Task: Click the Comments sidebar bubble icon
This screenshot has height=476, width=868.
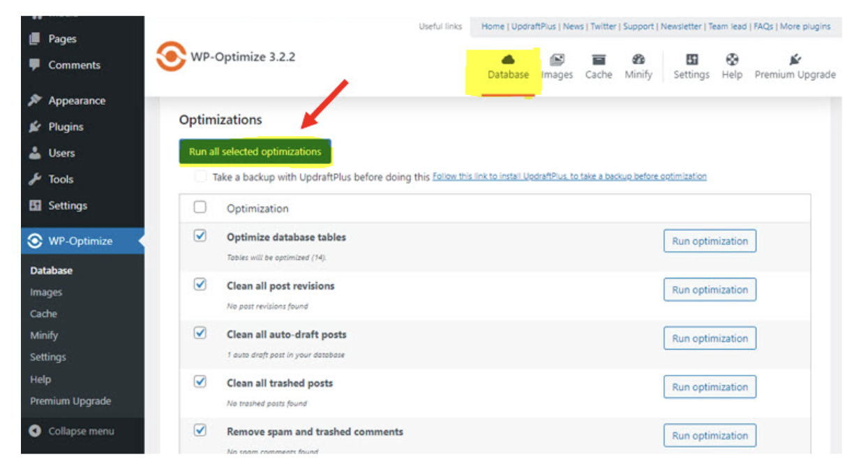Action: tap(35, 65)
